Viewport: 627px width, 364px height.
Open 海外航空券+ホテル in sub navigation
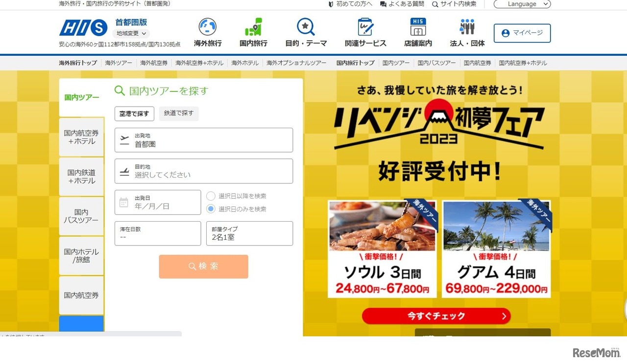click(199, 63)
